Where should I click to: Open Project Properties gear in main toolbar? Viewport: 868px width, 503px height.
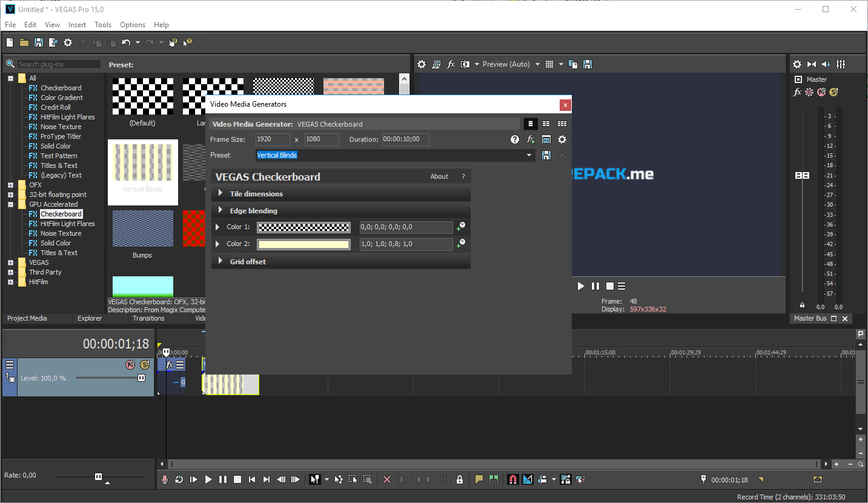[x=68, y=42]
